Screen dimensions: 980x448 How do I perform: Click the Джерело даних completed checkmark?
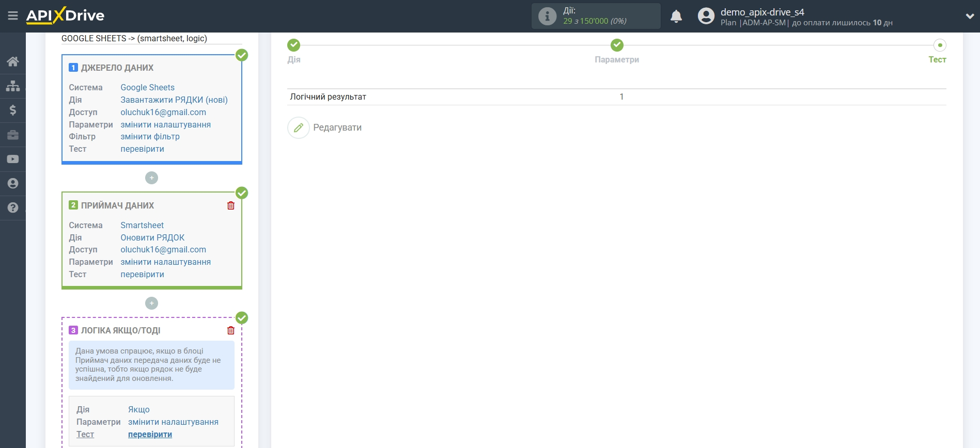click(x=242, y=55)
